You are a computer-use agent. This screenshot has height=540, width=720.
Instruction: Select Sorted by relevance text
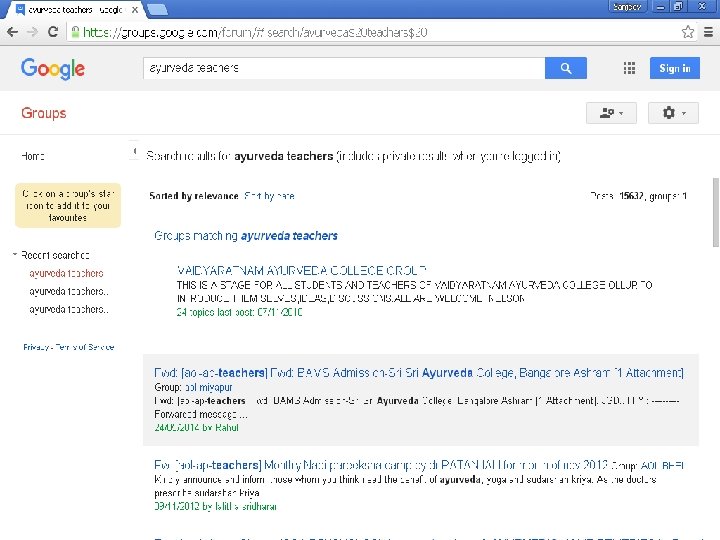pos(194,196)
